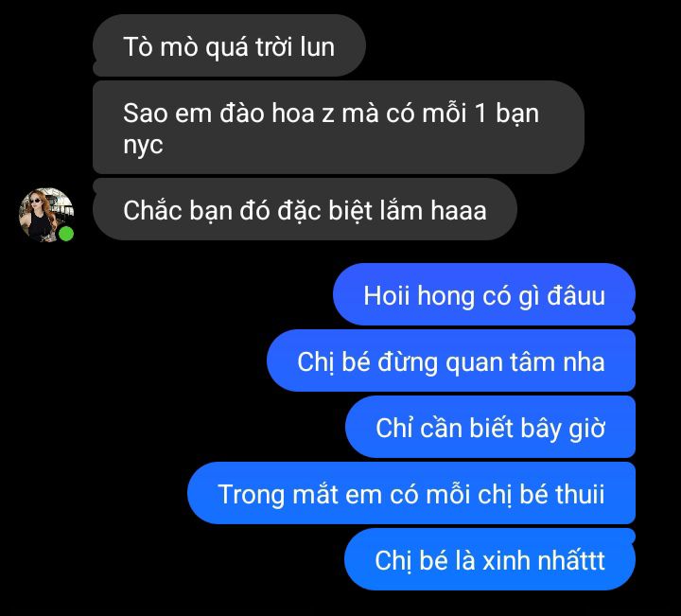This screenshot has width=681, height=616.
Task: Open the sender's profile avatar photo
Action: (x=46, y=214)
